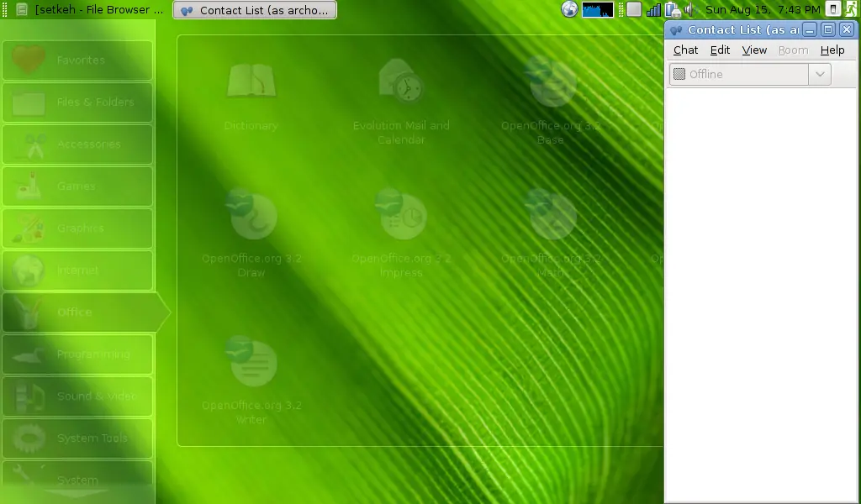Viewport: 861px width, 504px height.
Task: Open the Chat menu
Action: (x=685, y=50)
